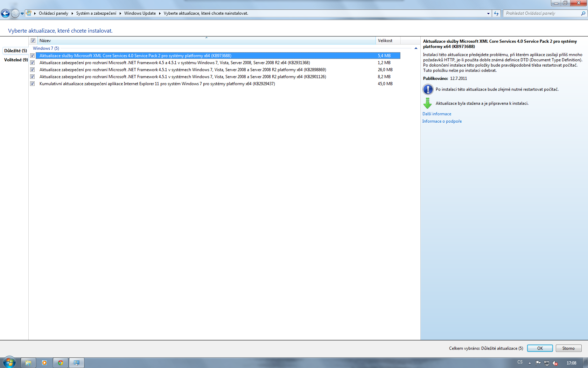Click the green downloaded-update arrow icon

coord(427,103)
